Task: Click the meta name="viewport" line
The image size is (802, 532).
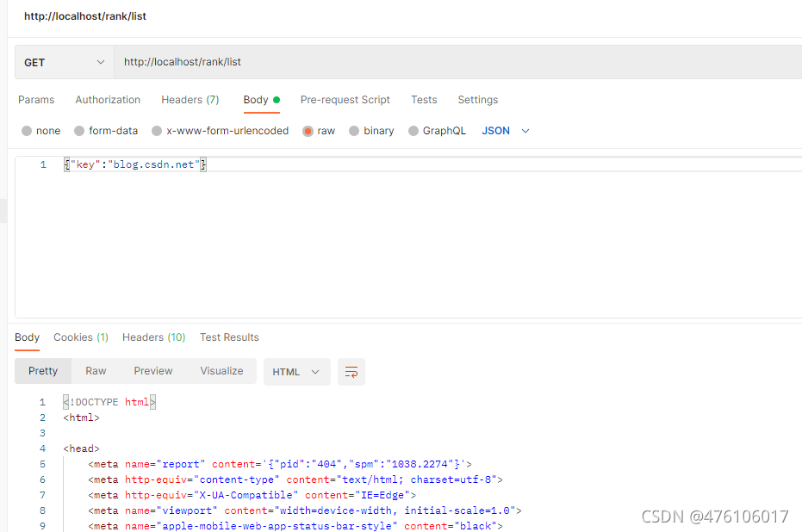Action: tap(305, 510)
